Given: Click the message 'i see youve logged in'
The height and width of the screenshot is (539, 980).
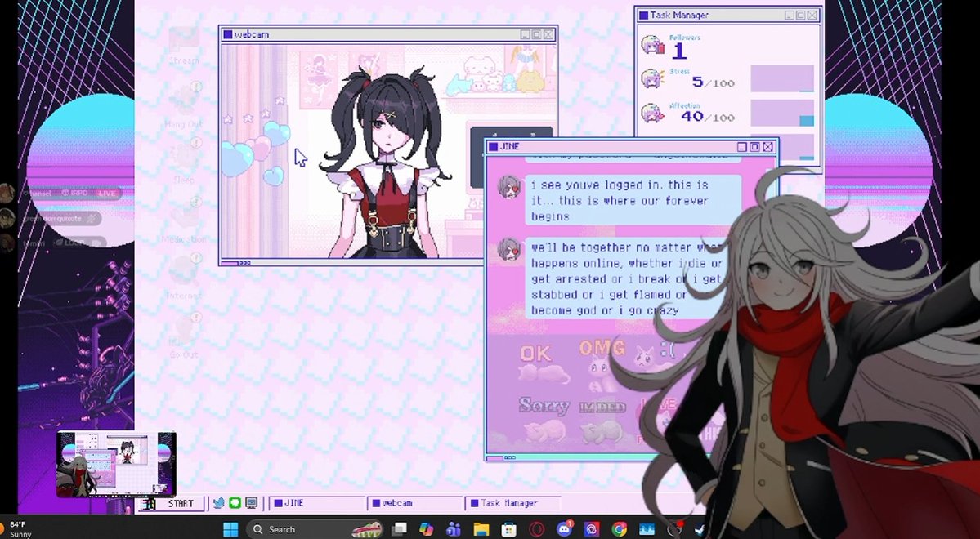Looking at the screenshot, I should [633, 200].
